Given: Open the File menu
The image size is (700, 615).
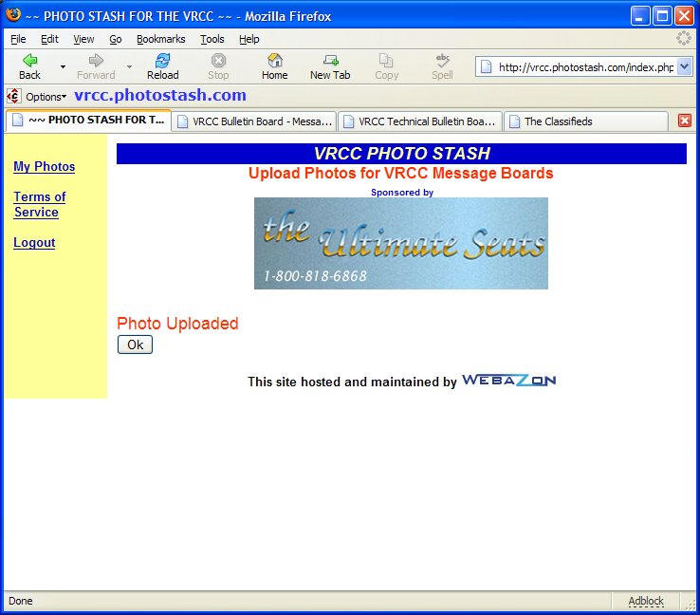Looking at the screenshot, I should 18,39.
